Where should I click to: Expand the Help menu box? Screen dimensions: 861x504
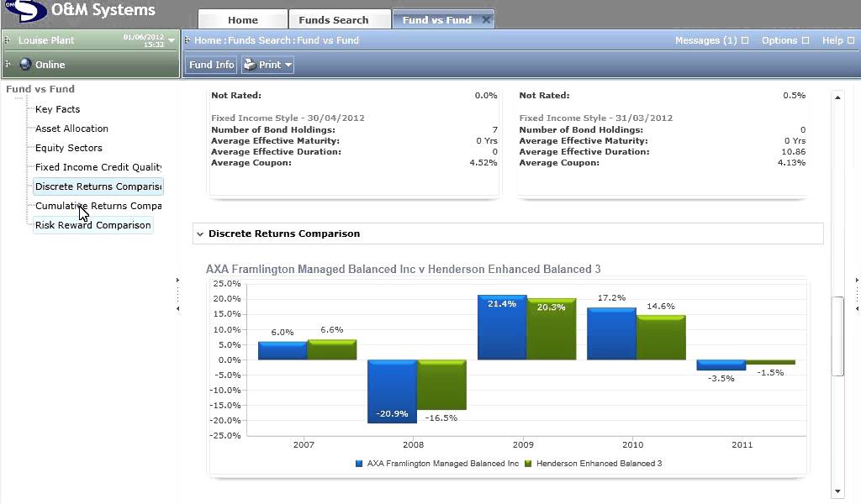(851, 40)
